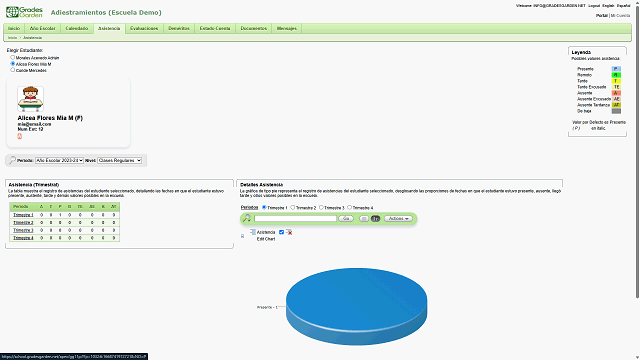
Task: Click the Remoto green legend swatch
Action: (616, 75)
